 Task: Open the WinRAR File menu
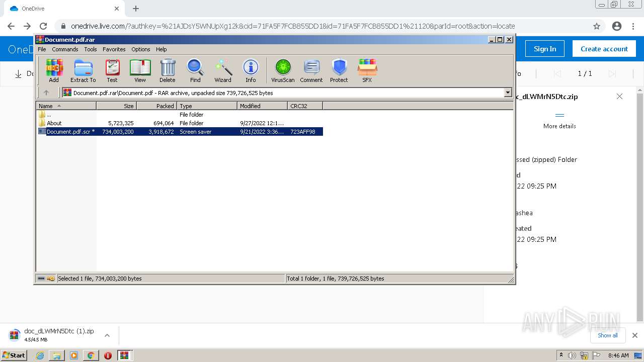point(42,49)
